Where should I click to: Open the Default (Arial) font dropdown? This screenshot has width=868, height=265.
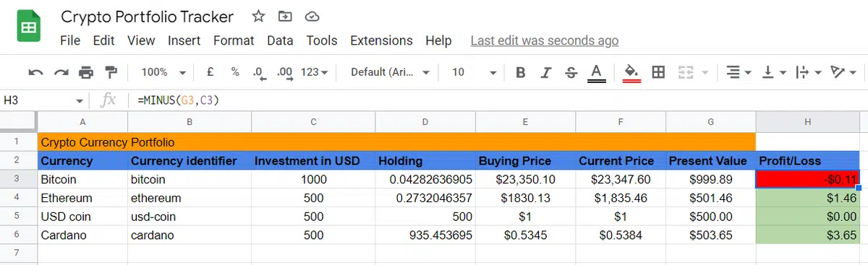coord(390,72)
